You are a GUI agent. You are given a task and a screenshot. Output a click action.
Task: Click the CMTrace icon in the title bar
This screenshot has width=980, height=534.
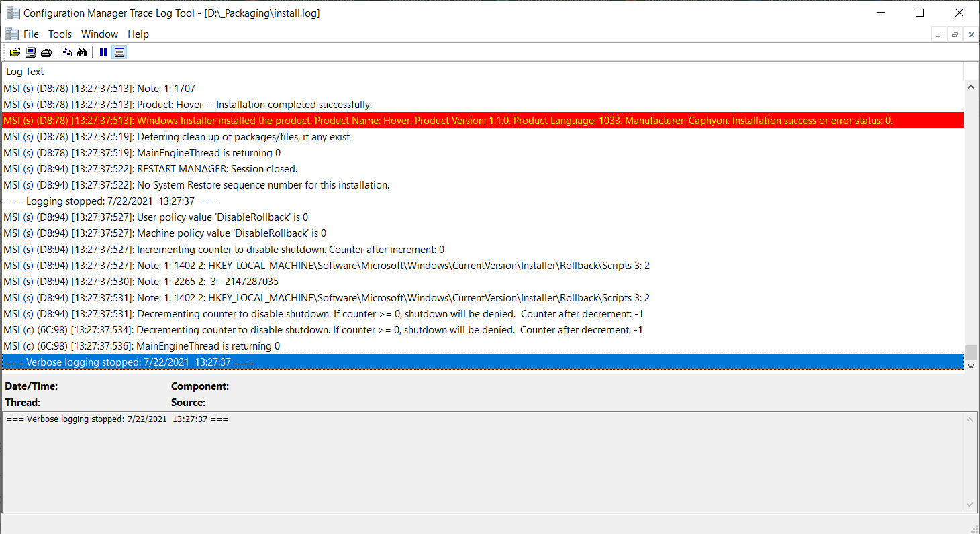pos(13,13)
